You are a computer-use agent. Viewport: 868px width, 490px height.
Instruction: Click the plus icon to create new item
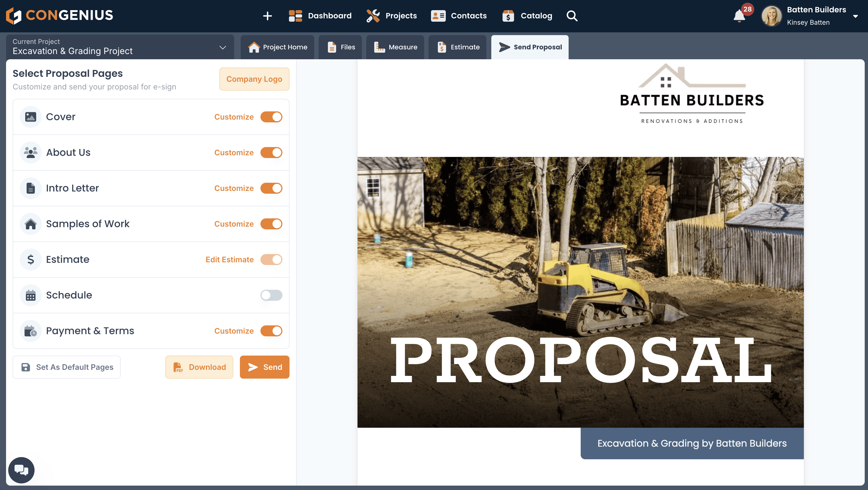(x=267, y=16)
